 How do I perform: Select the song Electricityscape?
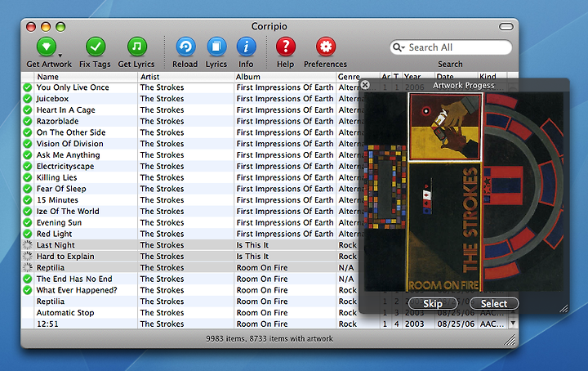pyautogui.click(x=65, y=166)
